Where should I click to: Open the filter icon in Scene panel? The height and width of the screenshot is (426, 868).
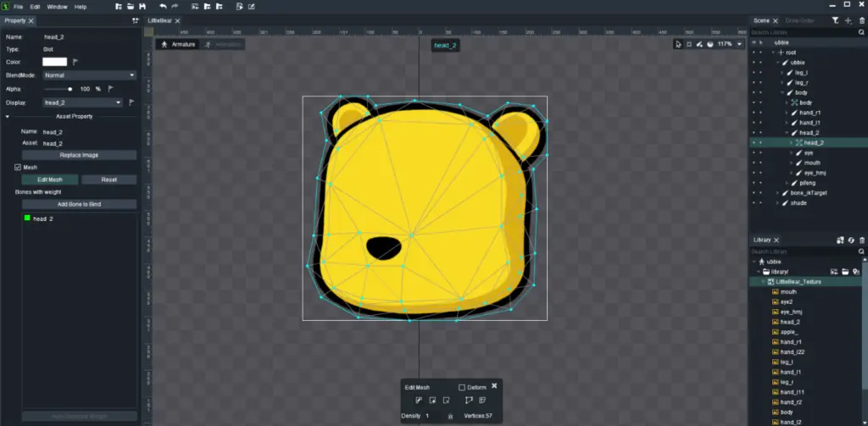pyautogui.click(x=835, y=20)
